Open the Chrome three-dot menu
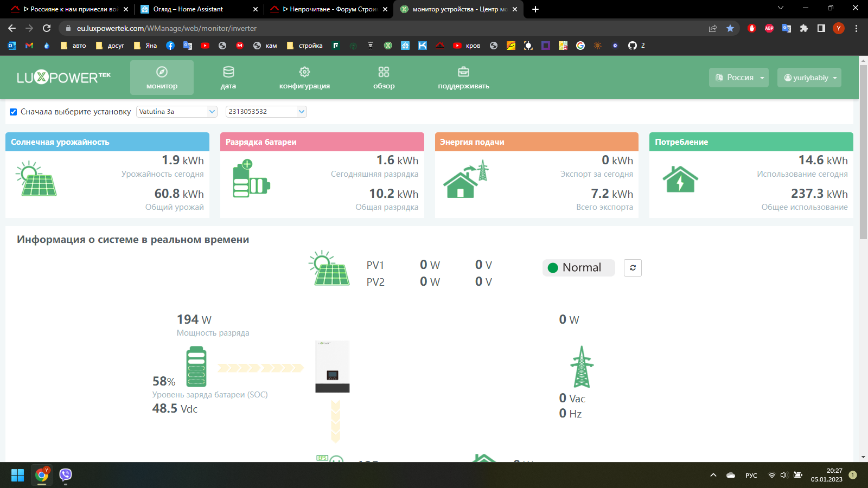868x488 pixels. coord(856,28)
